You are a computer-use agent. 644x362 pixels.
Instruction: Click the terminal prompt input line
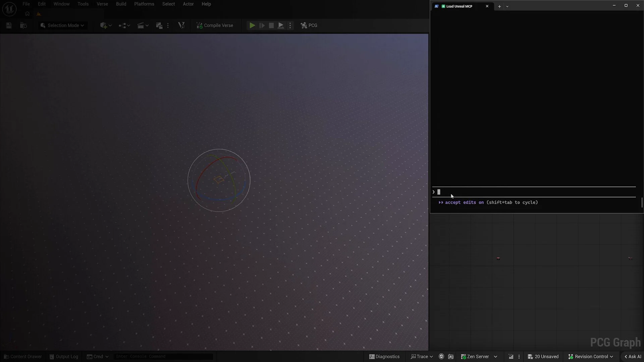[534, 192]
